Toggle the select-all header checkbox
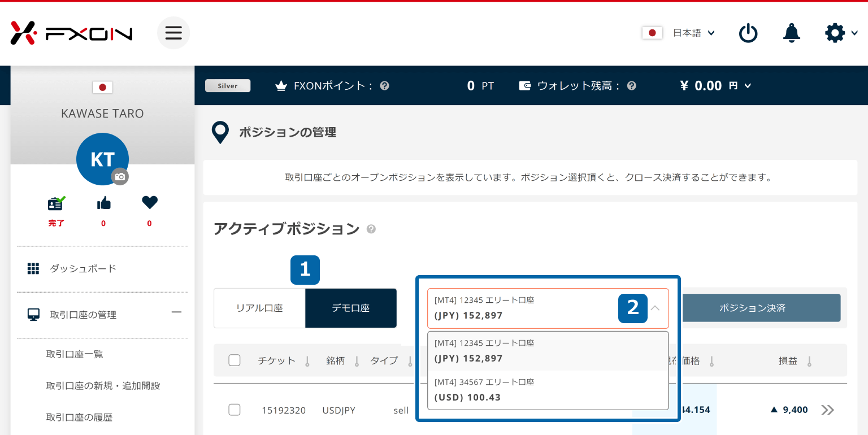The width and height of the screenshot is (868, 435). pyautogui.click(x=235, y=360)
